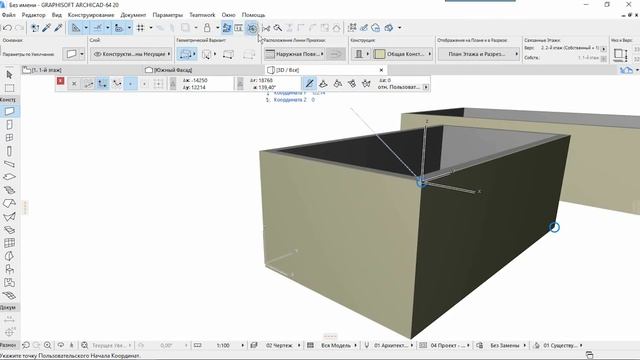Open the Общая Конструкция building material dropdown
This screenshot has height=360, width=640.
[403, 54]
